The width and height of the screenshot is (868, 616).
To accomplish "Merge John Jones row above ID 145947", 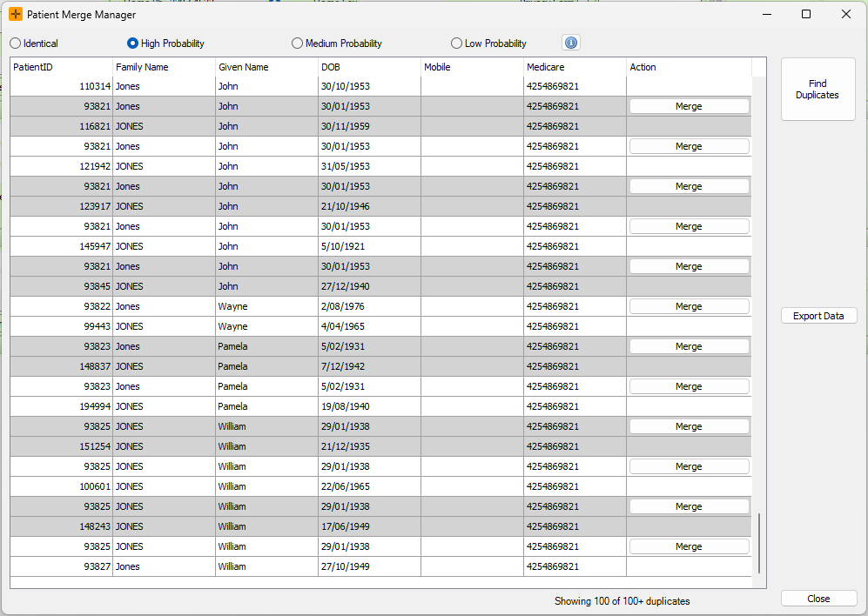I will pos(689,226).
